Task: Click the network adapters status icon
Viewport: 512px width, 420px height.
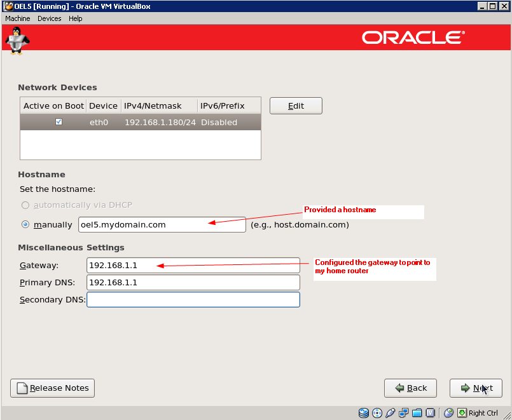Action: tap(403, 413)
